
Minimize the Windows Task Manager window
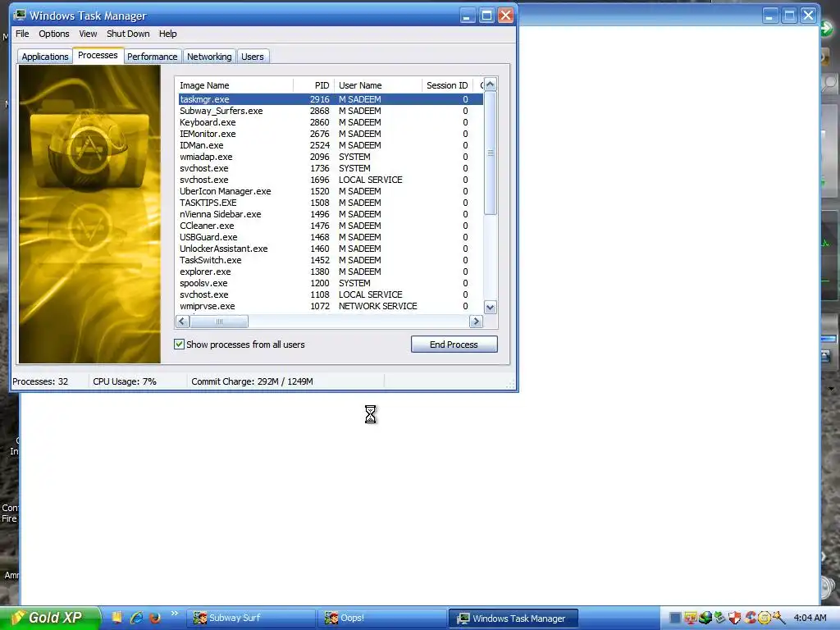pos(467,16)
